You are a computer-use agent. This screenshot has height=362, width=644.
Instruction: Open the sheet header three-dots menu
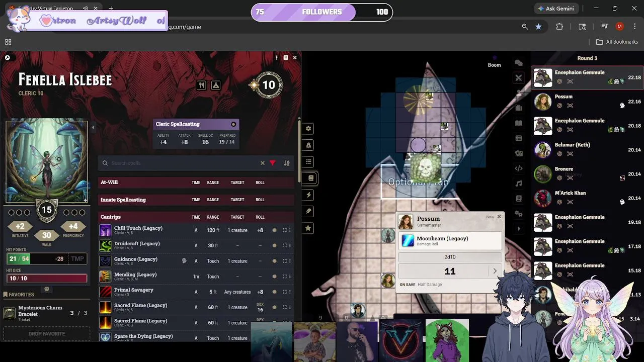click(x=276, y=58)
